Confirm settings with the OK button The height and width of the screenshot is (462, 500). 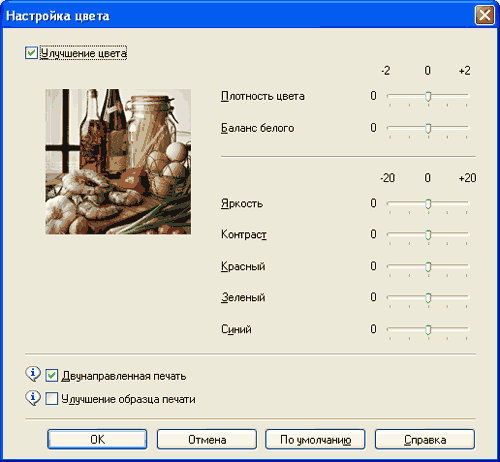coord(97,439)
